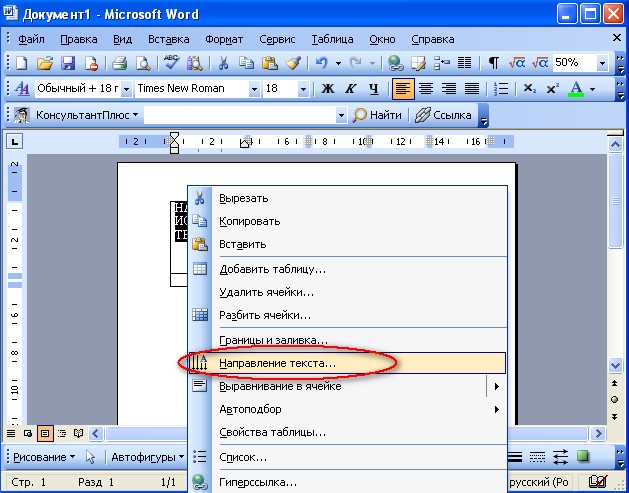Click the vertical scrollbar thumb
The image size is (629, 493).
(x=615, y=201)
